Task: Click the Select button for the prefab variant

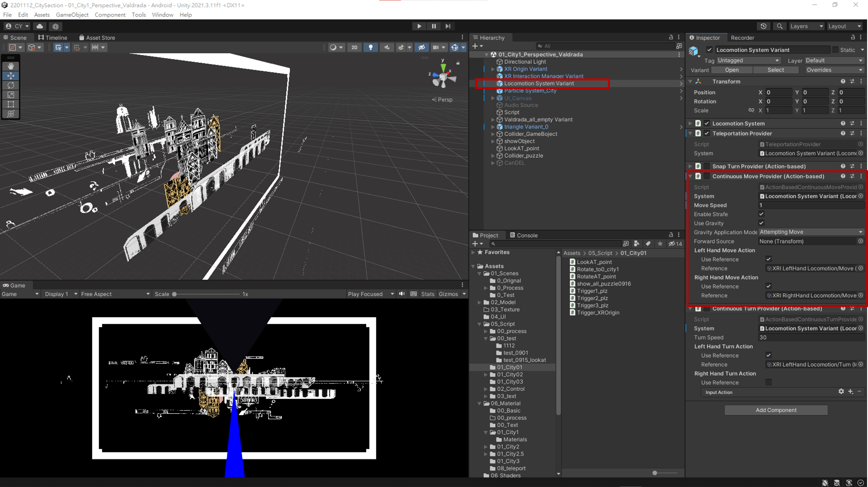Action: click(776, 70)
